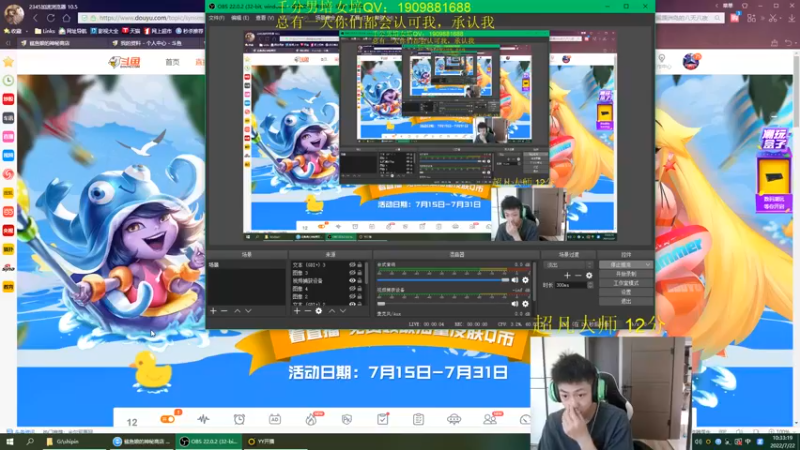Viewport: 800px width, 450px height.
Task: Go to browser home page
Action: point(66,18)
